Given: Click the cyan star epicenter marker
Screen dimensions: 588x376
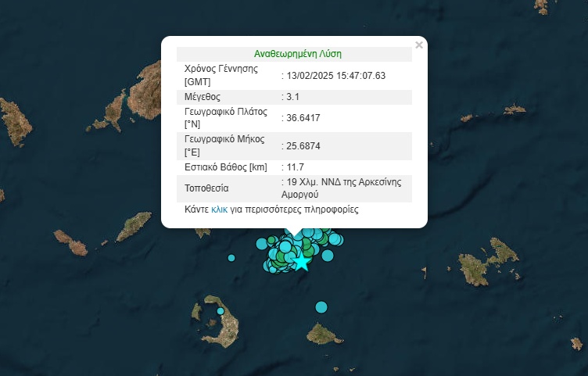Looking at the screenshot, I should pyautogui.click(x=301, y=262).
